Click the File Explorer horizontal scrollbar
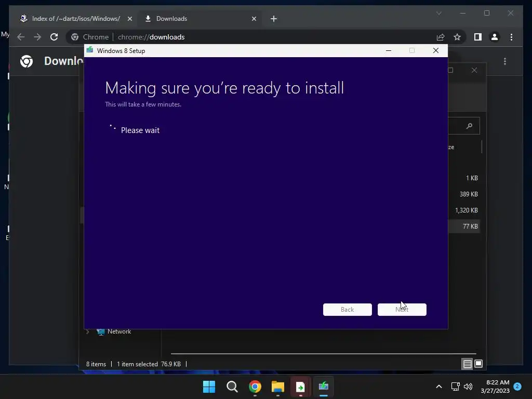The height and width of the screenshot is (399, 532). (323, 353)
